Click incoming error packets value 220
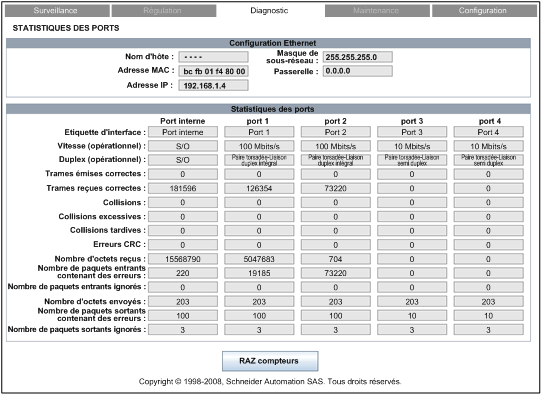 (183, 273)
